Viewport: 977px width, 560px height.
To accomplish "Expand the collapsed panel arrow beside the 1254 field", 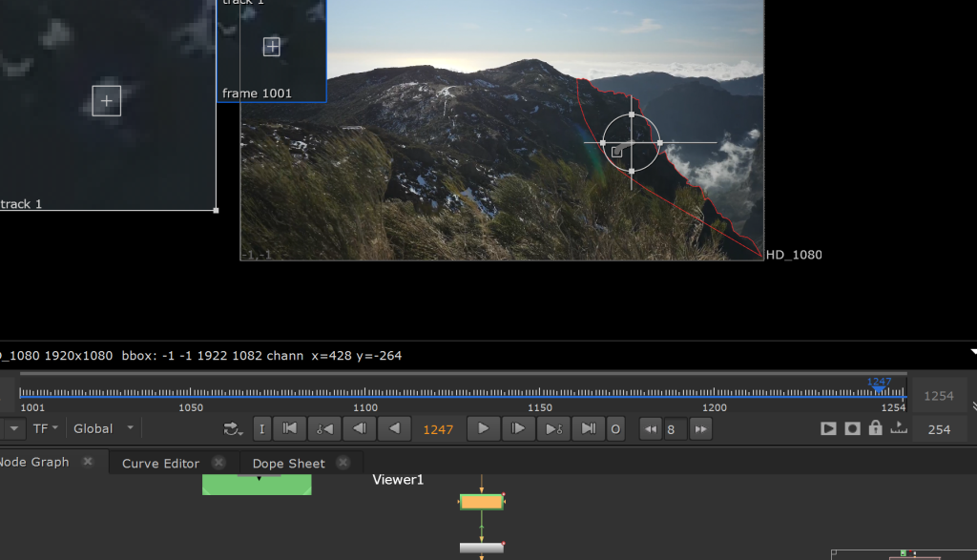I will click(974, 406).
